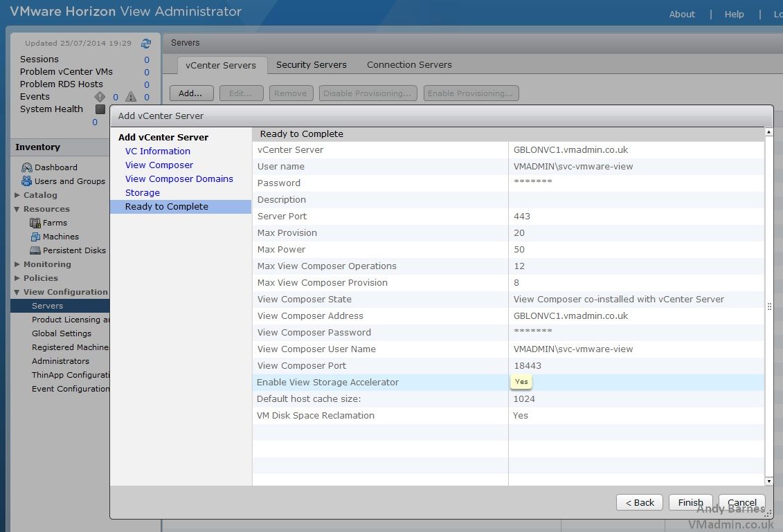Expand the Catalog tree section
Image resolution: width=783 pixels, height=532 pixels.
(17, 195)
